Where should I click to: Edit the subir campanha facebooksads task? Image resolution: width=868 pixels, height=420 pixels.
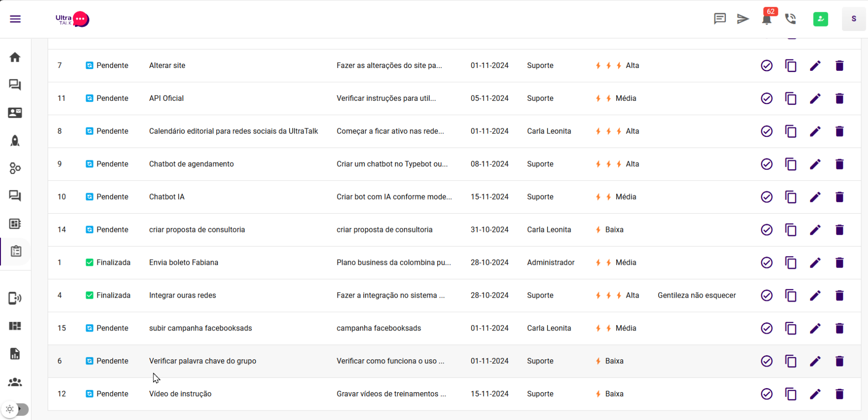[815, 329]
